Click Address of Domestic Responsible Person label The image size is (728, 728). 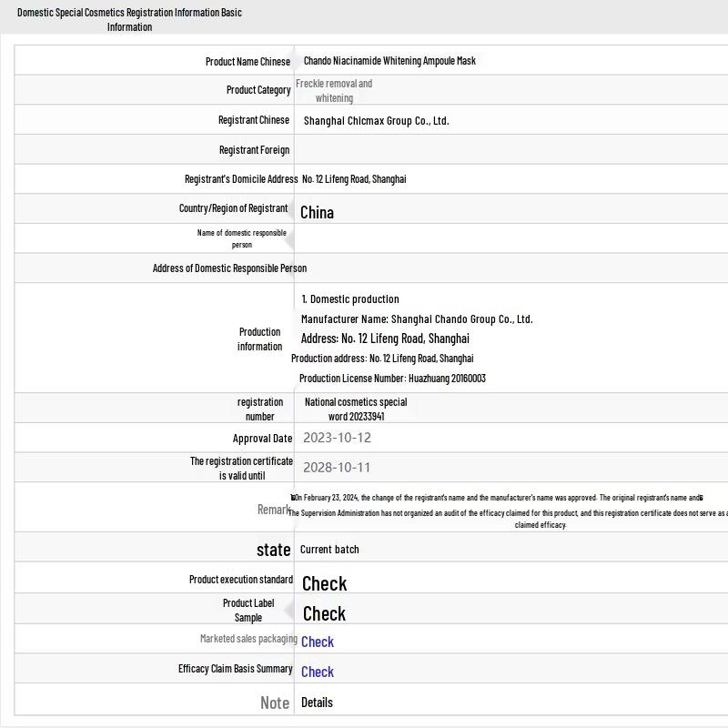coord(229,268)
